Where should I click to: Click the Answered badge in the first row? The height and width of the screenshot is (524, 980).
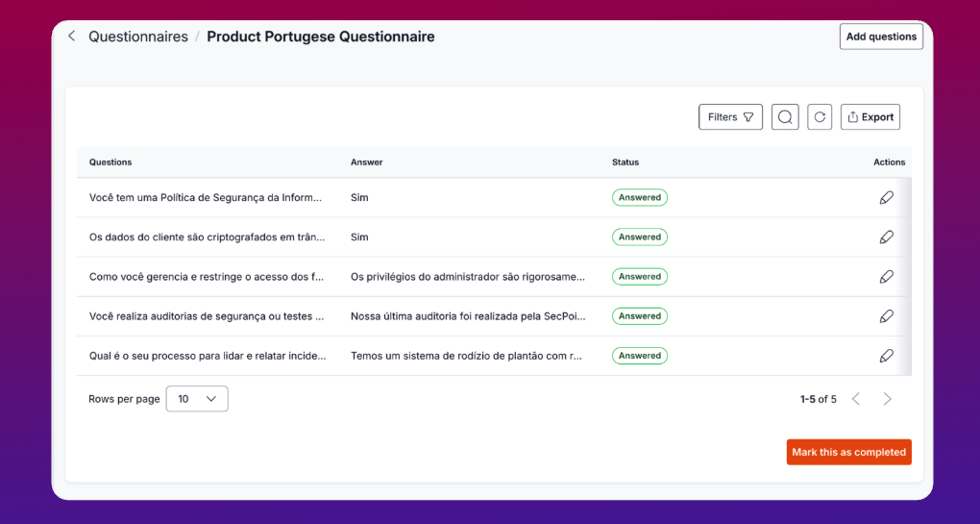(640, 198)
